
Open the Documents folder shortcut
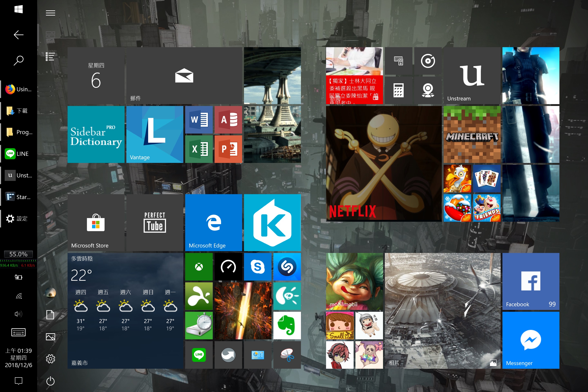pyautogui.click(x=50, y=315)
